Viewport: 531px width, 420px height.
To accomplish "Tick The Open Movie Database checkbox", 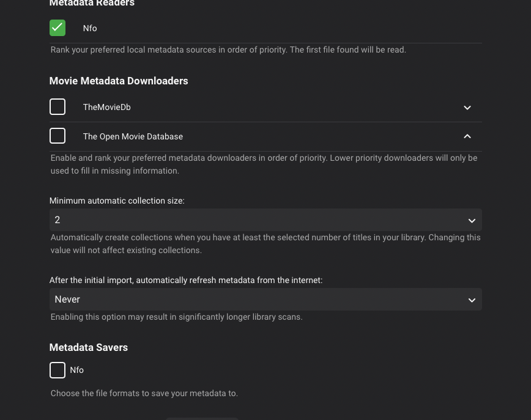I will tap(58, 136).
